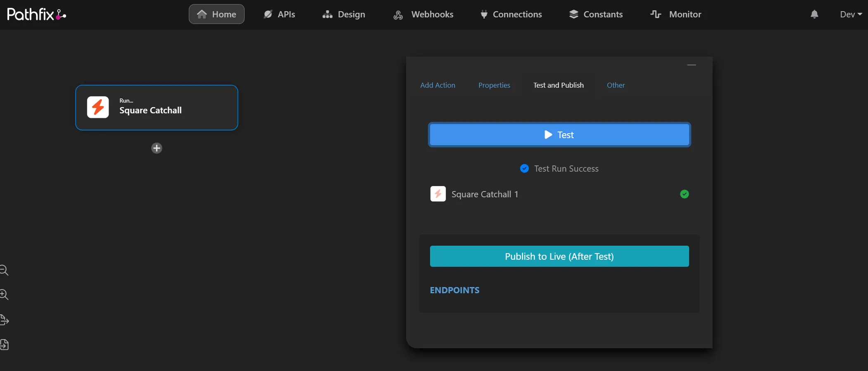Open the Other tab
This screenshot has width=868, height=371.
(616, 85)
